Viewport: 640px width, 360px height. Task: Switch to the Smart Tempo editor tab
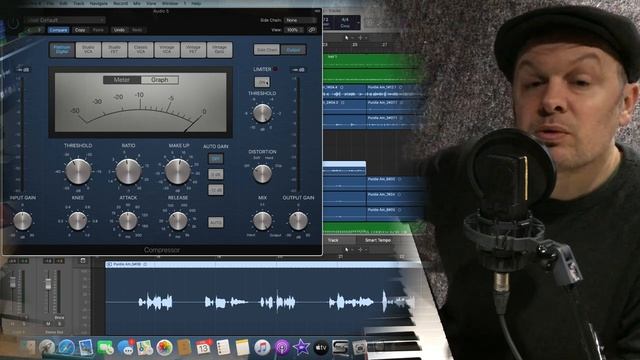[378, 240]
